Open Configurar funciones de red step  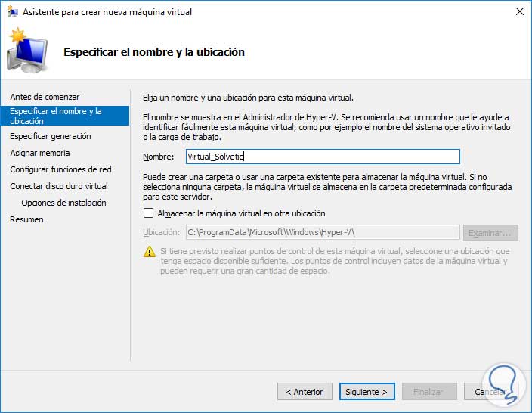point(60,169)
